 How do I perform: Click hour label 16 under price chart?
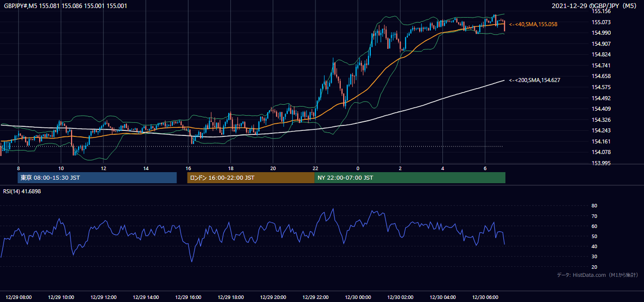pos(188,168)
